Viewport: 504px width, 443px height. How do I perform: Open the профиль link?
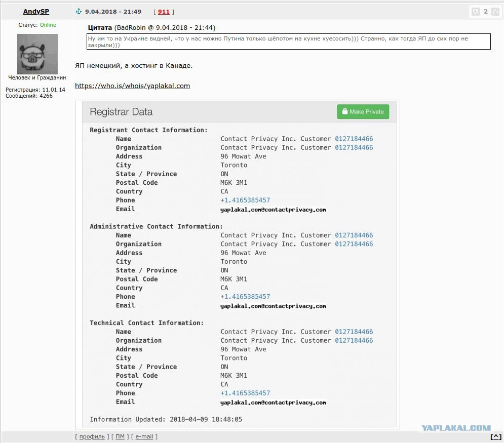click(x=92, y=436)
